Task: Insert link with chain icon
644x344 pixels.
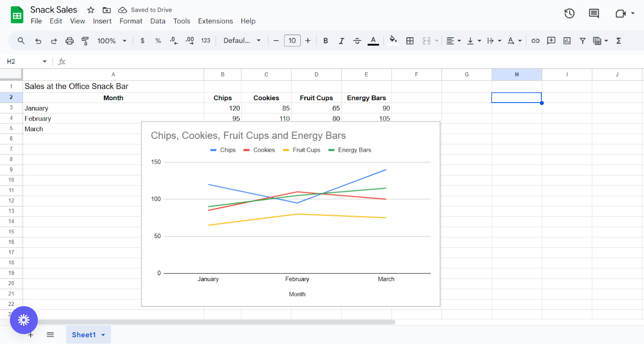Action: pos(535,41)
